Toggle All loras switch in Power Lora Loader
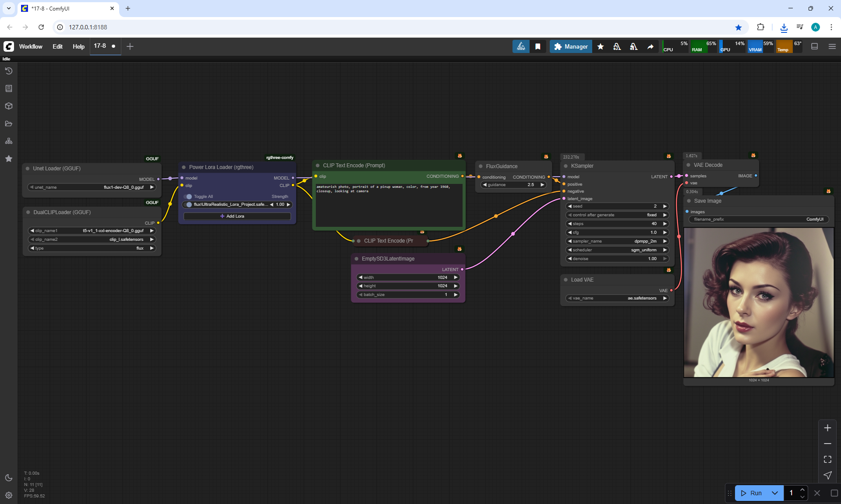The image size is (841, 504). [x=188, y=197]
